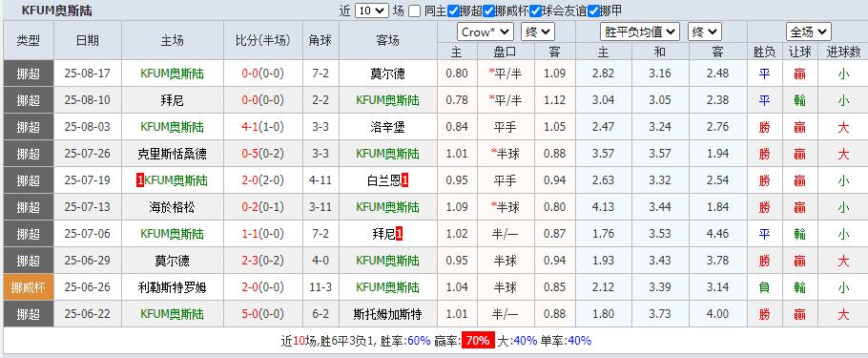Click the 胜率 60% value
Screen dimensions: 868x358
click(x=419, y=341)
